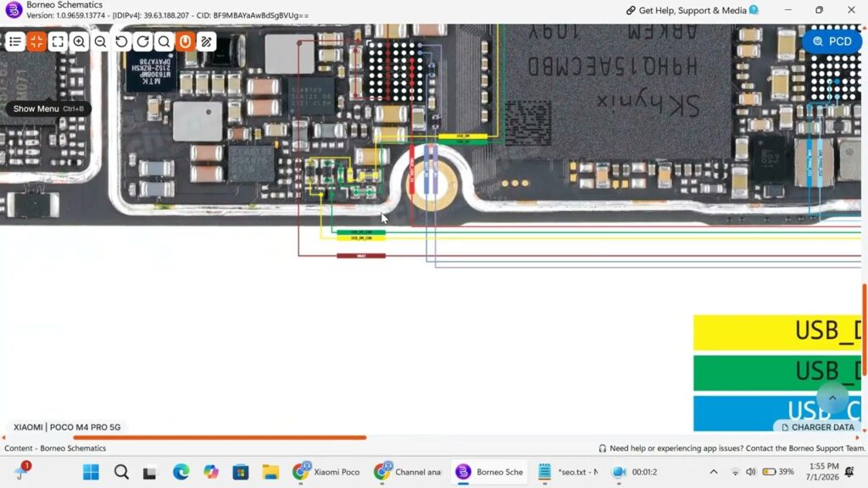Click the help question mark badge
Screen dimensions: 868x488
point(754,10)
